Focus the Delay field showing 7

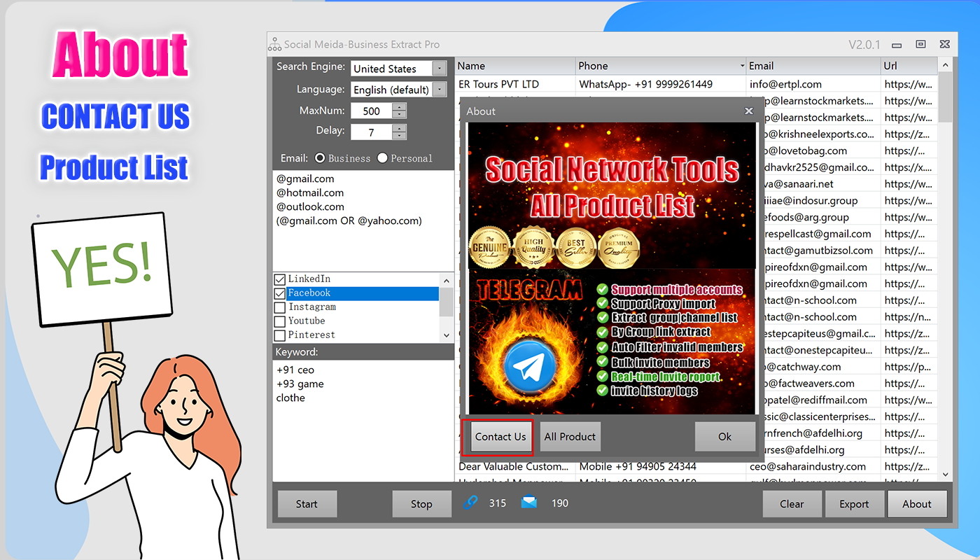(x=372, y=132)
